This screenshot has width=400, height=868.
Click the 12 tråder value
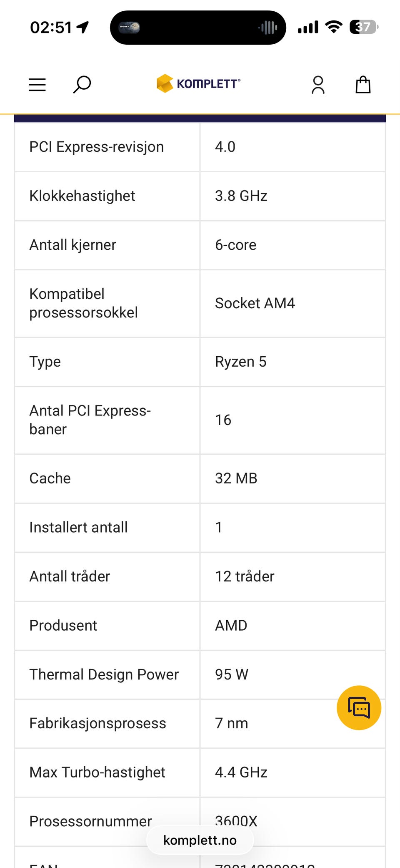point(245,576)
